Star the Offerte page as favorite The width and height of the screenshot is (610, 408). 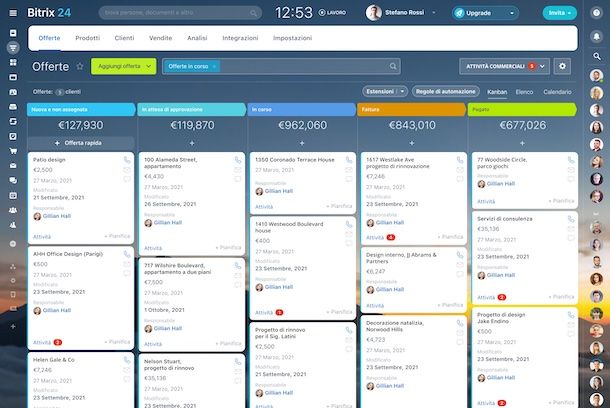[80, 66]
